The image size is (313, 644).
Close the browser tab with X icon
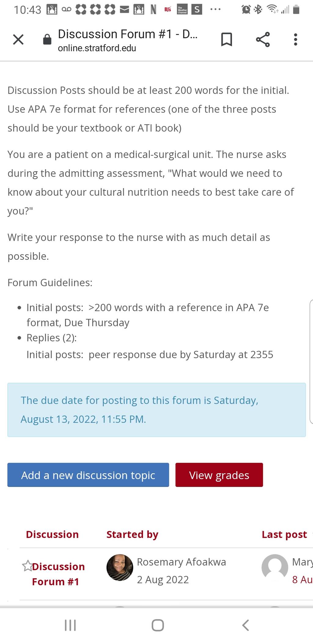18,39
